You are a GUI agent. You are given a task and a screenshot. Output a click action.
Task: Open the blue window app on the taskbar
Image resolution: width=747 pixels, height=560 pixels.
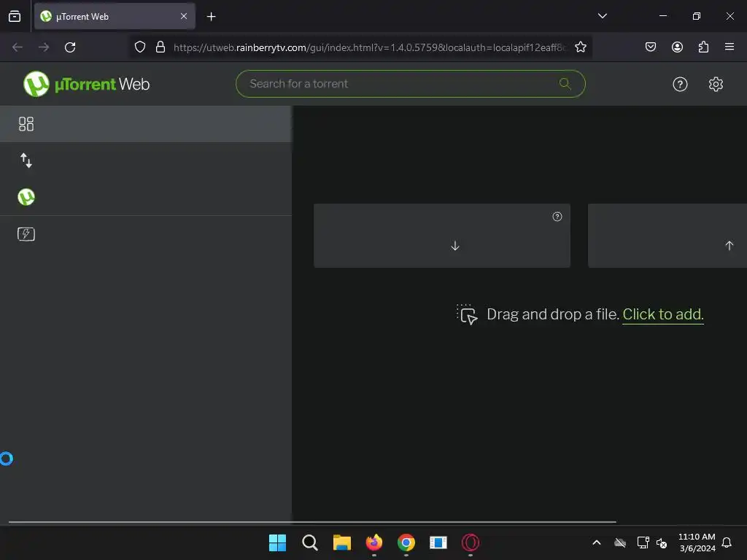pyautogui.click(x=438, y=542)
